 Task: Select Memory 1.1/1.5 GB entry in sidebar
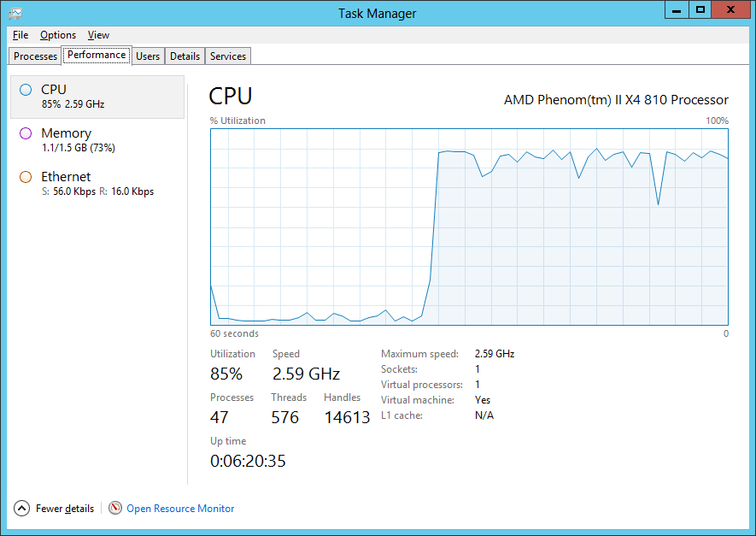pyautogui.click(x=97, y=140)
